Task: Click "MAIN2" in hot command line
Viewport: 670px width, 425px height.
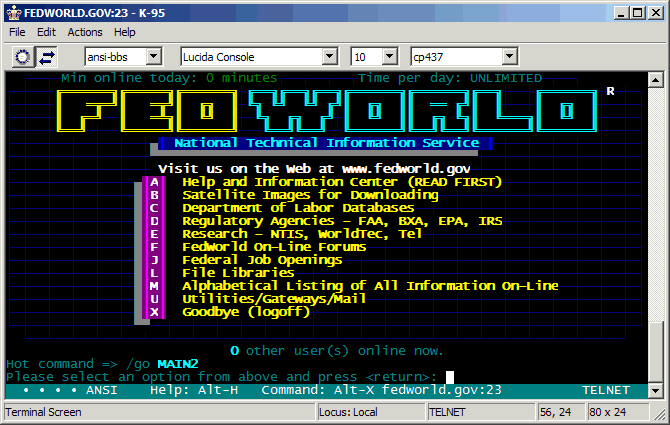Action: coord(178,364)
